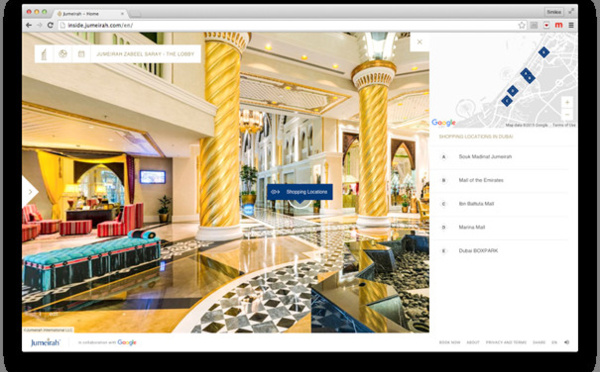Image resolution: width=600 pixels, height=372 pixels.
Task: Open Google logo link on the map
Action: click(x=443, y=122)
